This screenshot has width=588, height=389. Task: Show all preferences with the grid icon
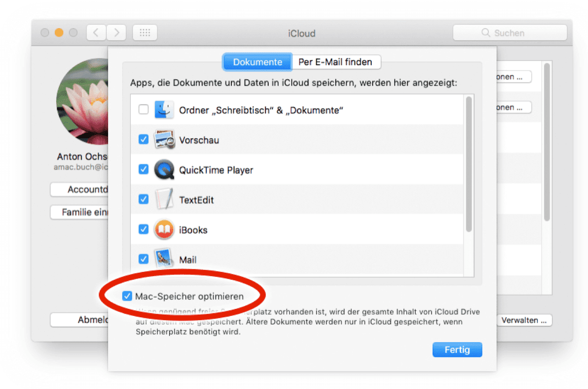pos(145,33)
